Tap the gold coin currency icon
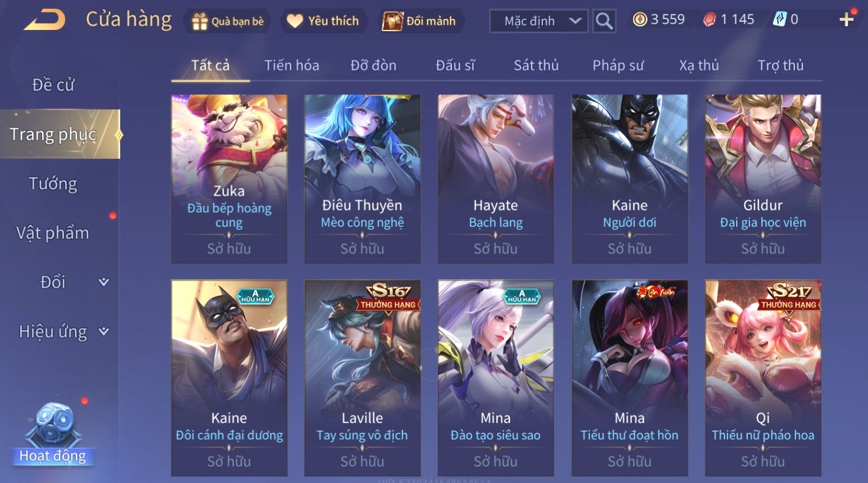 coord(639,20)
